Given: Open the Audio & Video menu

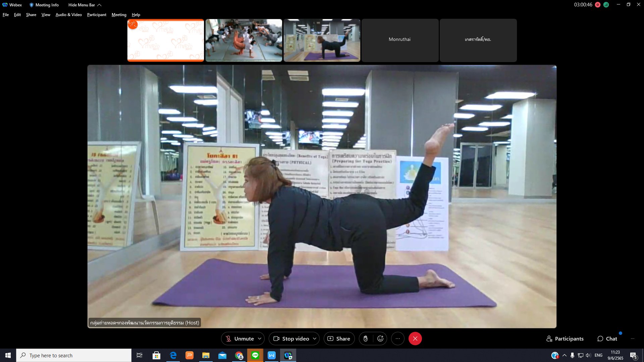Looking at the screenshot, I should (68, 15).
